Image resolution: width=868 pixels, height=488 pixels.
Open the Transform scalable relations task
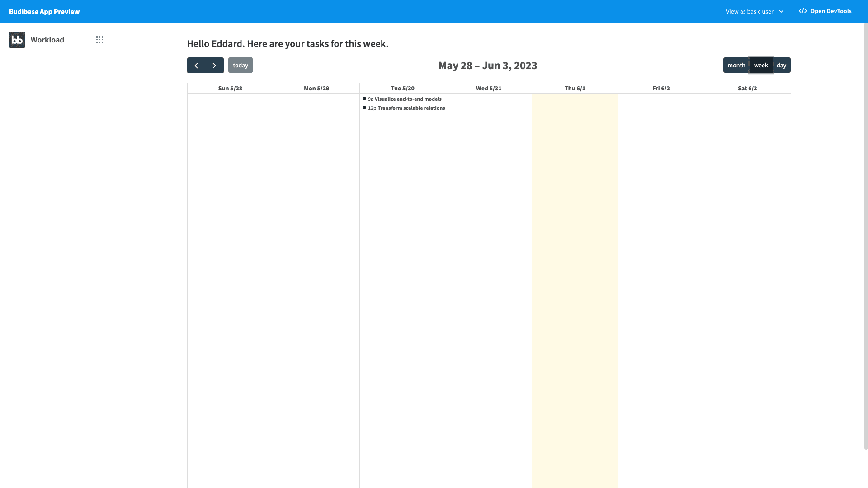click(x=403, y=108)
